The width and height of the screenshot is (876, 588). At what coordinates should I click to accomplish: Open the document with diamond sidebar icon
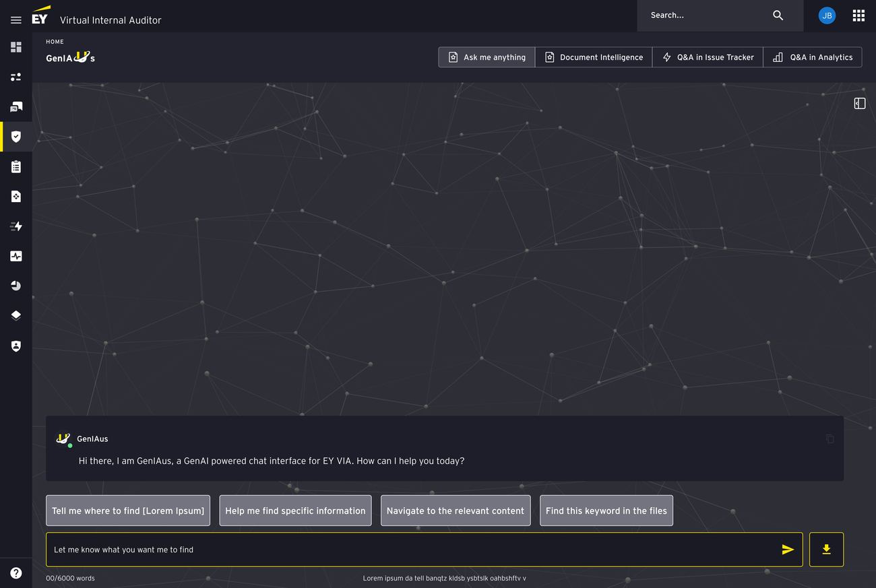[16, 196]
